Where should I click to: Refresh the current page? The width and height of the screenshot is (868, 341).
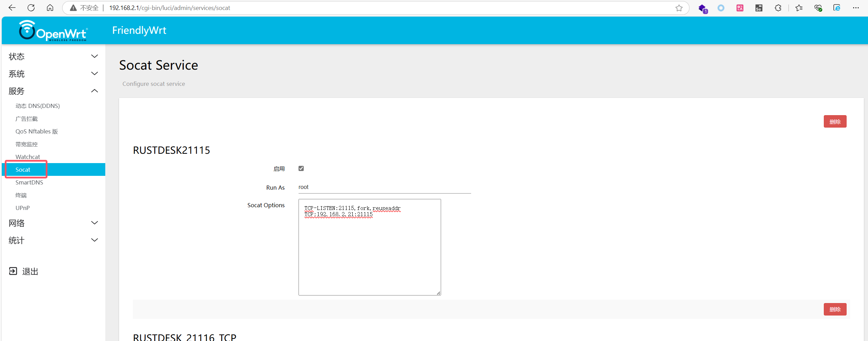[31, 8]
